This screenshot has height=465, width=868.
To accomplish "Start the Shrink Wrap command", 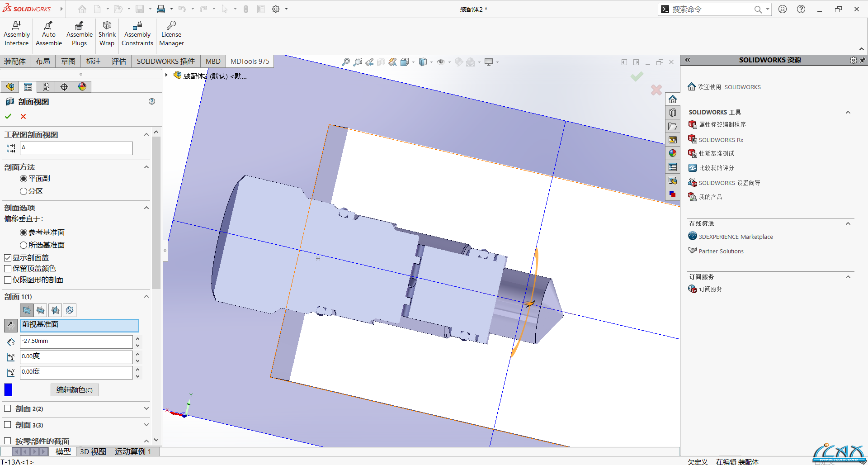I will [107, 34].
